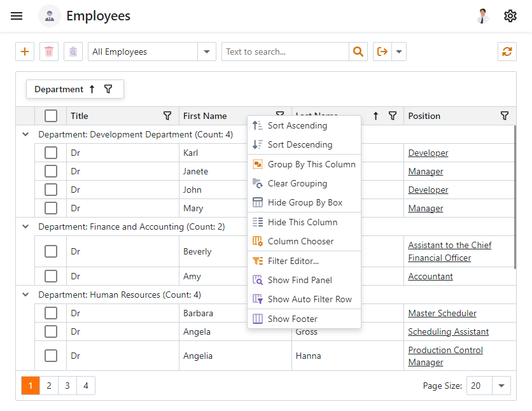Check the row checkbox for Angela
Screen dimensions: 532x411
pyautogui.click(x=51, y=331)
